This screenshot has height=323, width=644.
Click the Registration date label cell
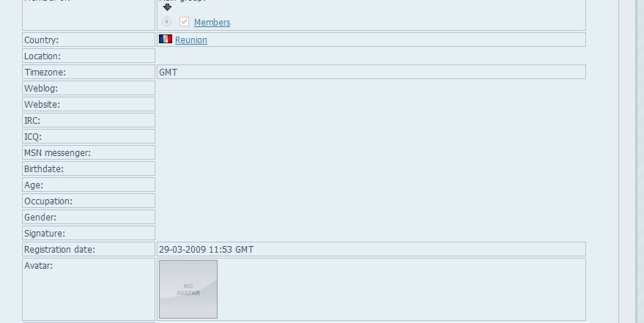click(89, 249)
